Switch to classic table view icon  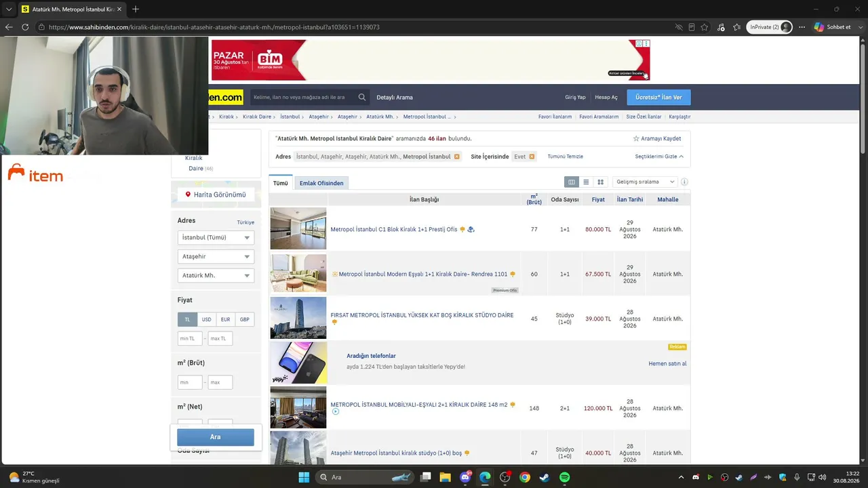pos(572,182)
